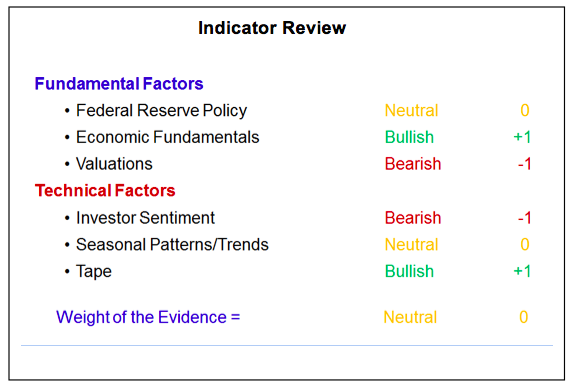571x388 pixels.
Task: Click the Valuations list item
Action: click(x=114, y=164)
